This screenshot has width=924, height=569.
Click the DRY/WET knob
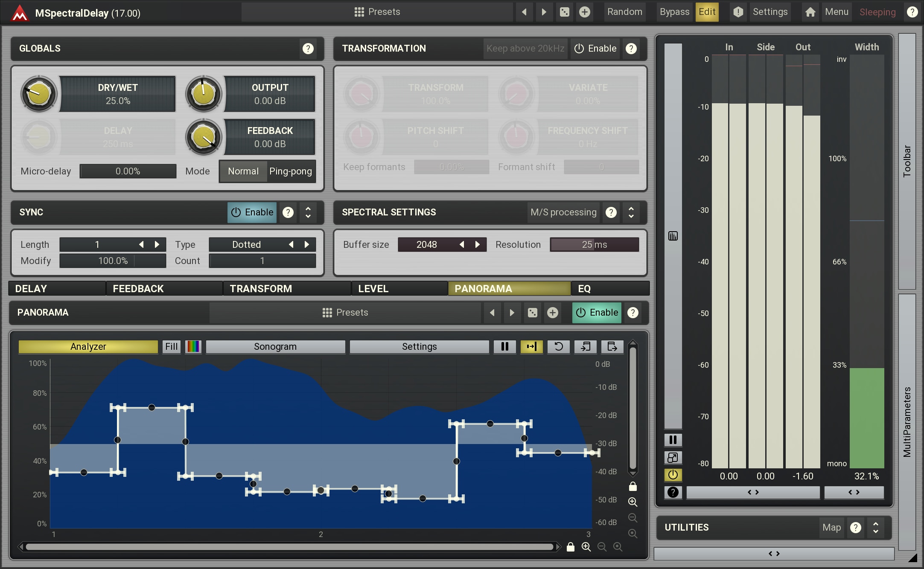click(39, 94)
